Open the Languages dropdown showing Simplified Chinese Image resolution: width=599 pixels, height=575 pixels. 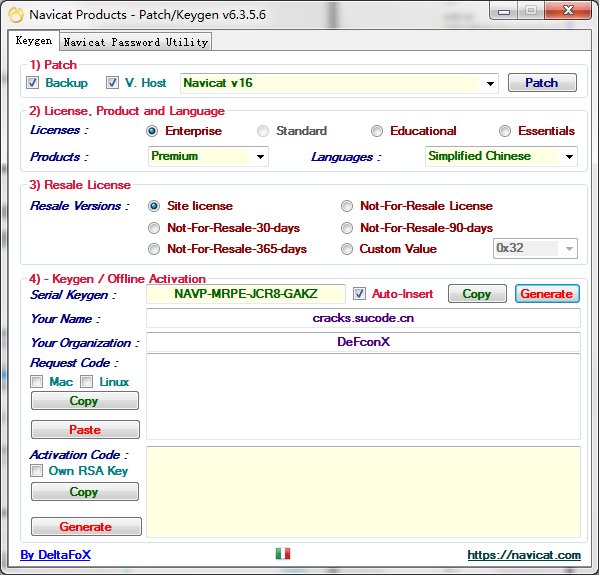pyautogui.click(x=501, y=156)
